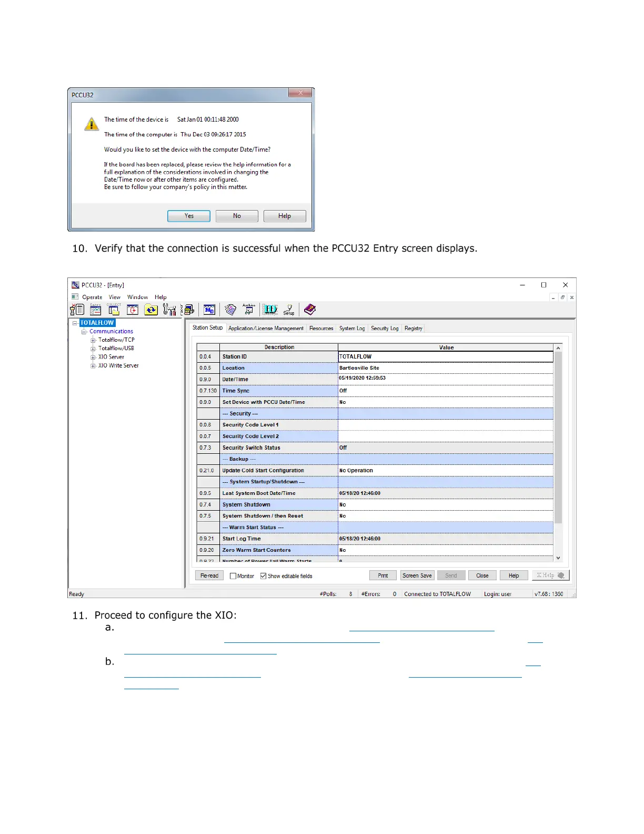
Task: Open the MB Modbus toolbar icon
Action: click(209, 310)
